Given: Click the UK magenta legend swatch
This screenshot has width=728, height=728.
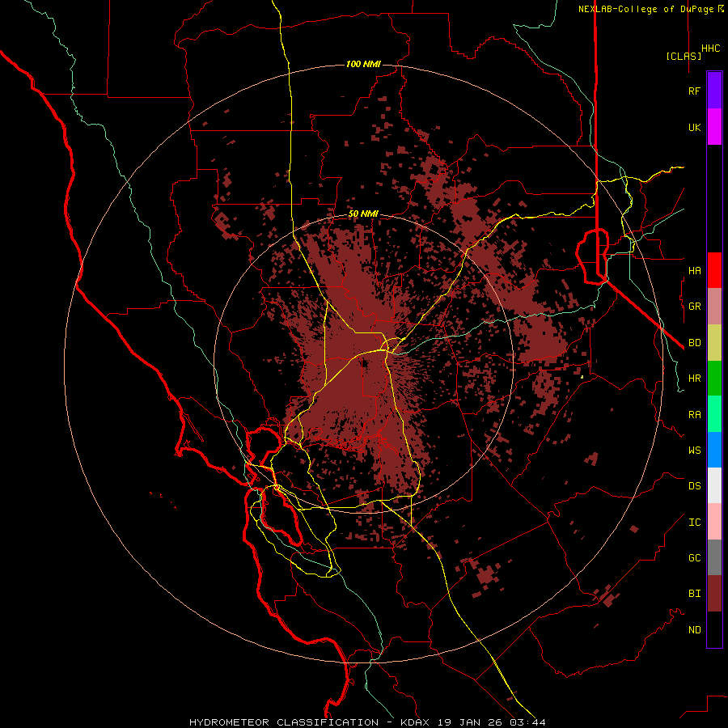Looking at the screenshot, I should click(x=714, y=127).
